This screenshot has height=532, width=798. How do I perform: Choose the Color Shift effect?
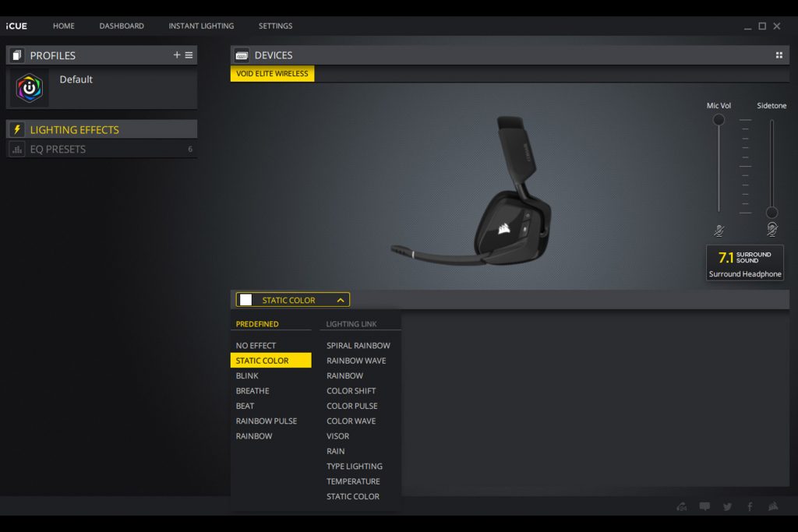[351, 390]
